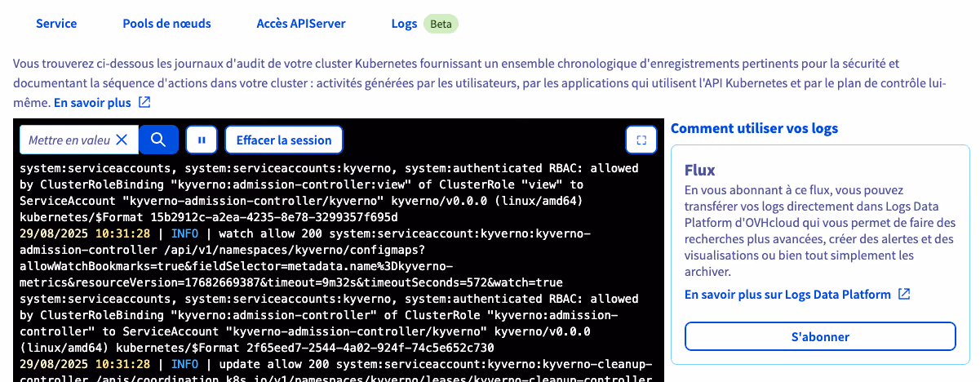980x382 pixels.
Task: Open the En savoir plus link under the description
Action: point(92,103)
